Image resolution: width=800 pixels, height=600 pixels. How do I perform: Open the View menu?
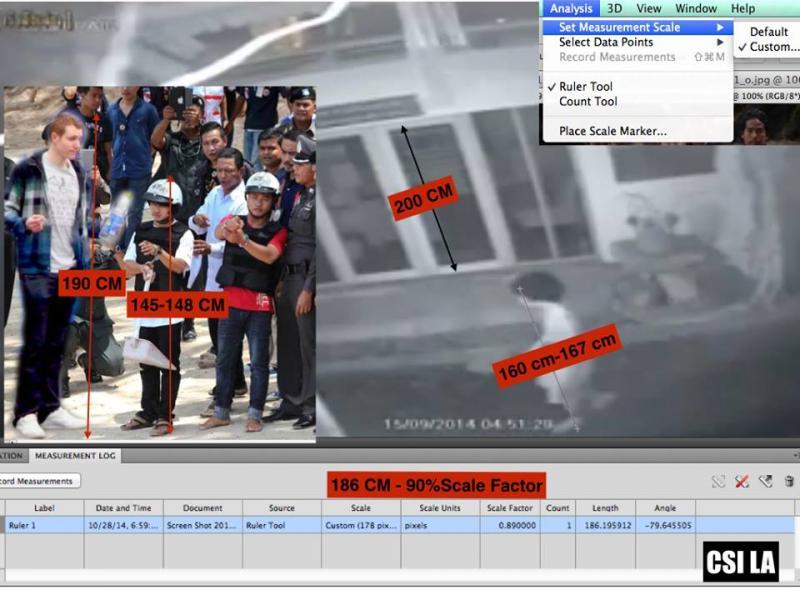[649, 8]
